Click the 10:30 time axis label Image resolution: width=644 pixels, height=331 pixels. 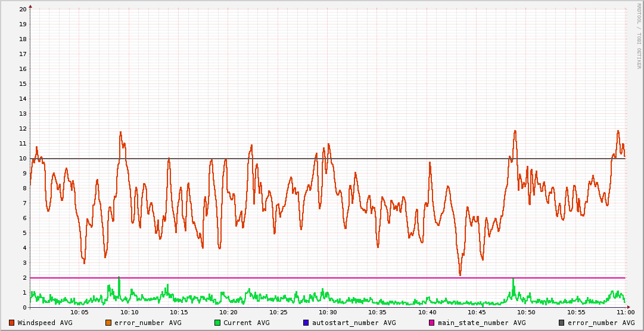[328, 312]
